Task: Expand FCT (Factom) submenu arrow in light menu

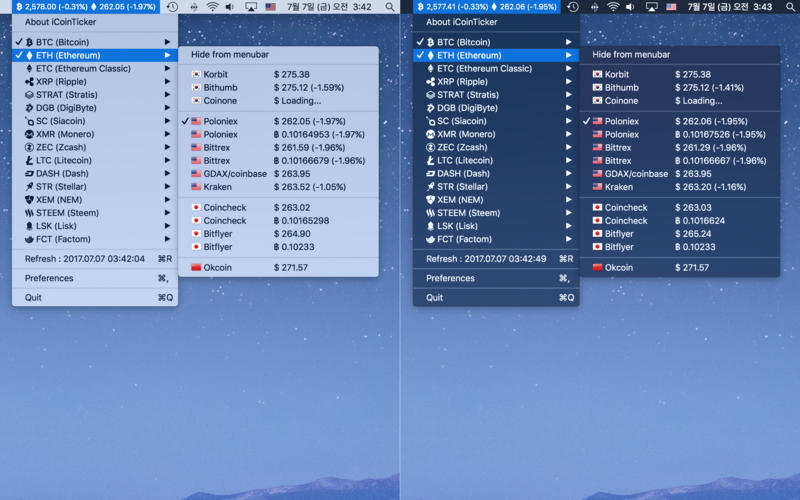Action: click(x=167, y=239)
